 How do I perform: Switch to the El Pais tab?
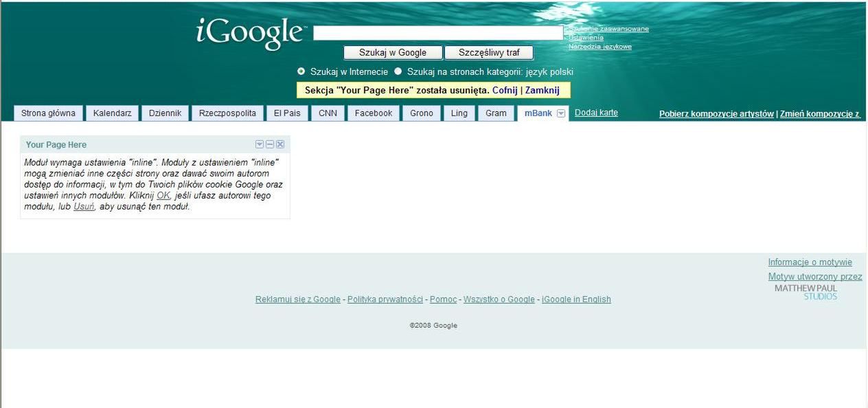(287, 113)
